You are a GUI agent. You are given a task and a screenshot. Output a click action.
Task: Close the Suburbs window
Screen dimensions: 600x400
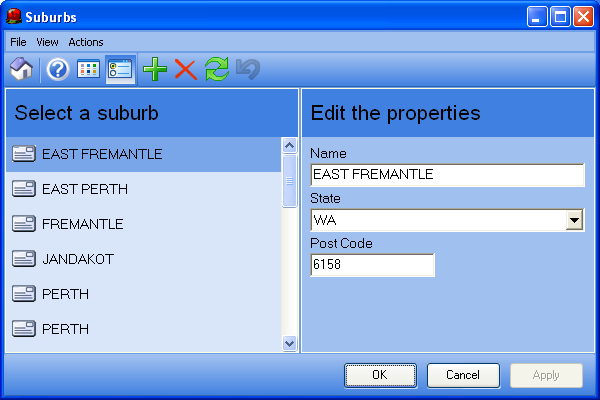[583, 17]
